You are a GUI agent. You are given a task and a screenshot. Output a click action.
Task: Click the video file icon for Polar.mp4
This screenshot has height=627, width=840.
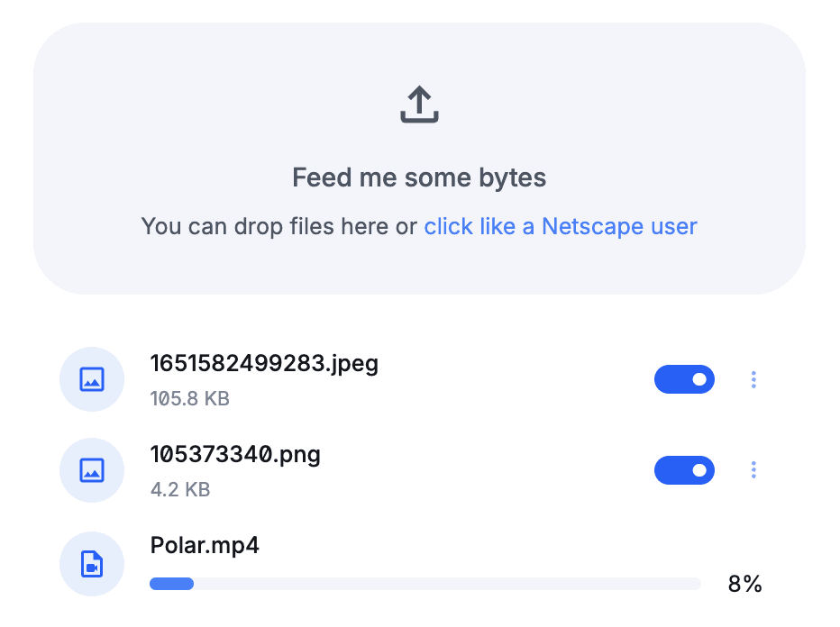(92, 564)
